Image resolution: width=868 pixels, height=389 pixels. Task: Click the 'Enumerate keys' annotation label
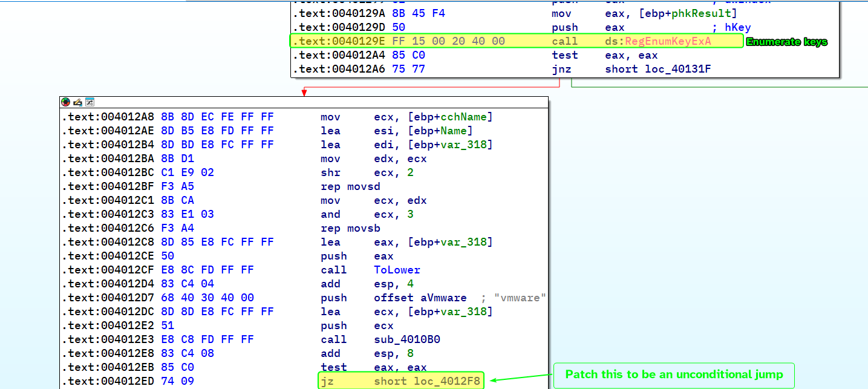pyautogui.click(x=786, y=42)
